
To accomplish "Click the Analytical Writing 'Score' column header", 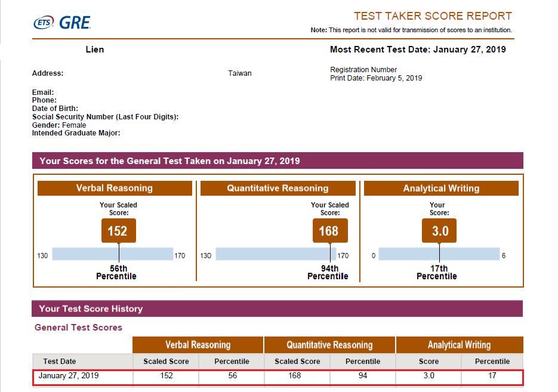I will (x=428, y=362).
